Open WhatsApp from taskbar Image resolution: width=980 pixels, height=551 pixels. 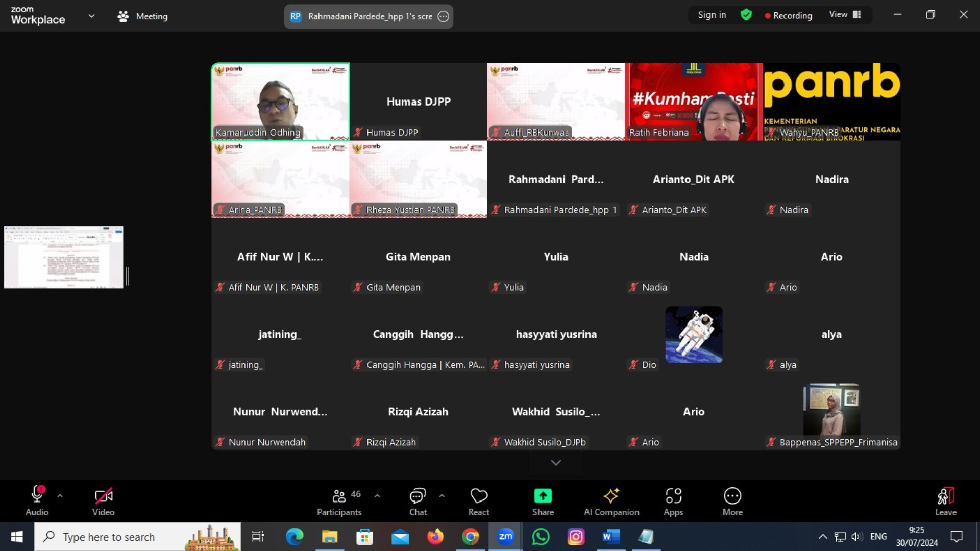coord(541,537)
